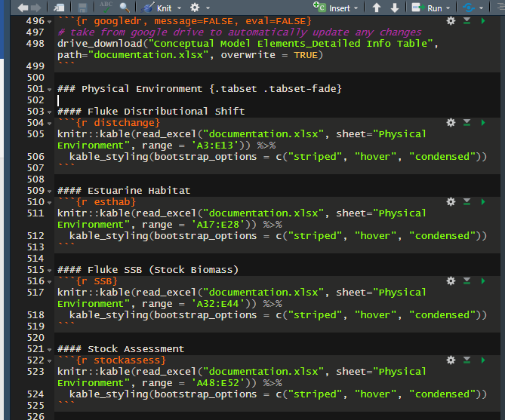Run the googledr chunk
Viewport: 505px width, 420px height.
click(x=483, y=21)
